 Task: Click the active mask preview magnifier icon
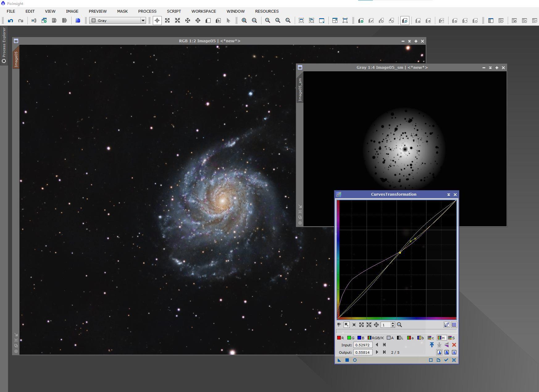click(405, 20)
